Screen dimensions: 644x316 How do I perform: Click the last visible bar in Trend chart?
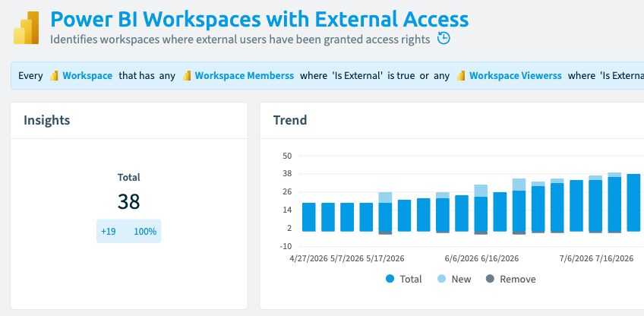633,203
